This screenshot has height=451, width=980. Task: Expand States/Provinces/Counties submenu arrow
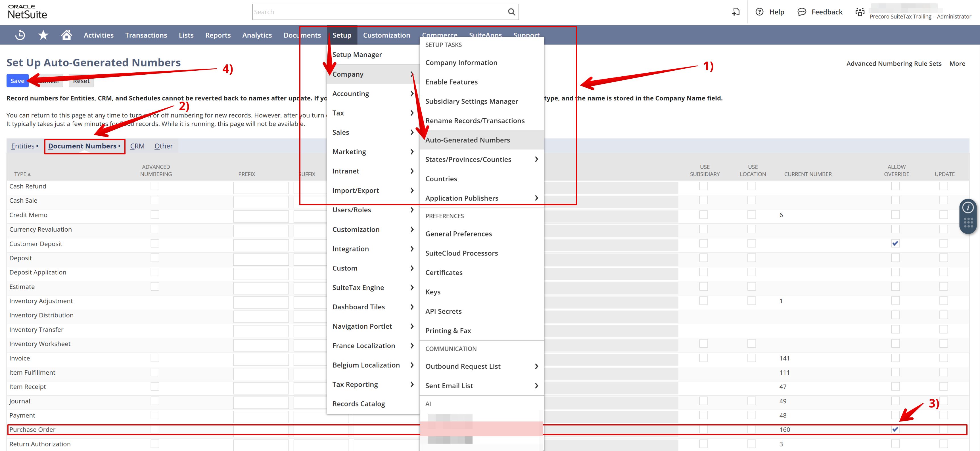[536, 159]
